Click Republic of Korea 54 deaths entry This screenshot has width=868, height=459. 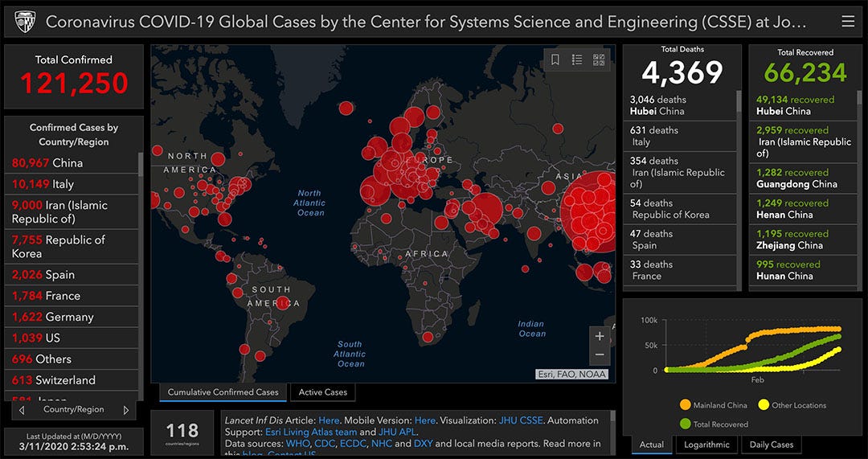[x=680, y=209]
